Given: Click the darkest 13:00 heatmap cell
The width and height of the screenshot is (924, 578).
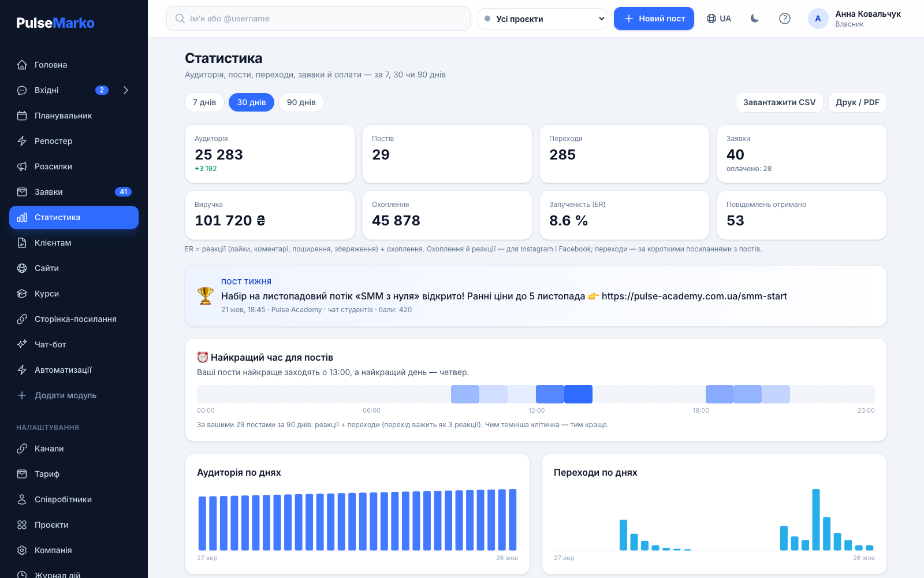Looking at the screenshot, I should tap(578, 394).
